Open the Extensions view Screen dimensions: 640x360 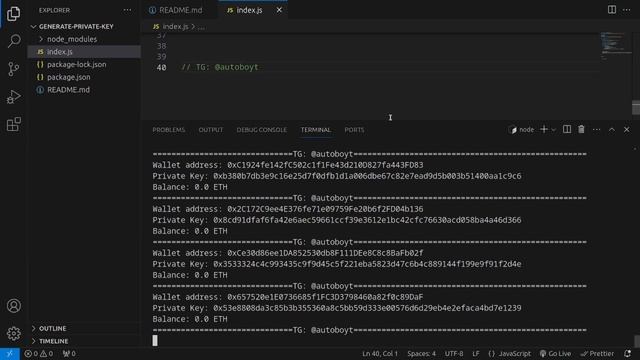(x=13, y=124)
